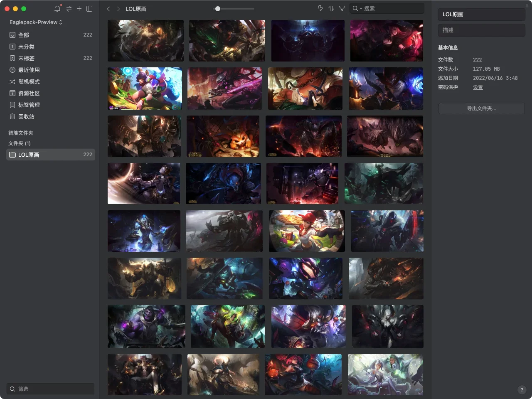
Task: Go forward with the right chevron
Action: (x=118, y=9)
